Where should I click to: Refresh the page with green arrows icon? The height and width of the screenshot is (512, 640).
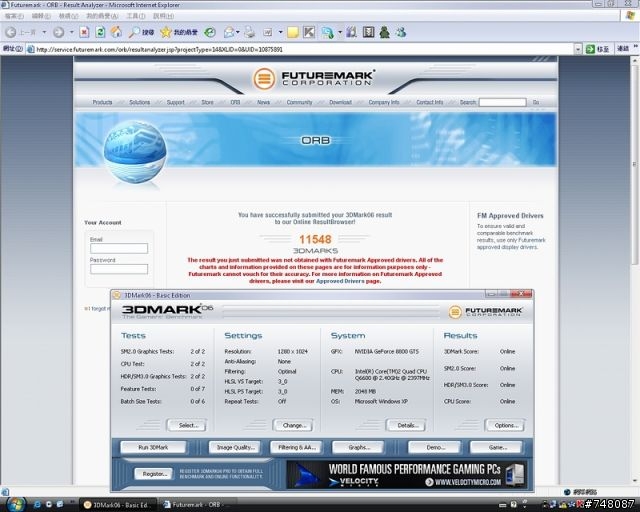pyautogui.click(x=100, y=32)
